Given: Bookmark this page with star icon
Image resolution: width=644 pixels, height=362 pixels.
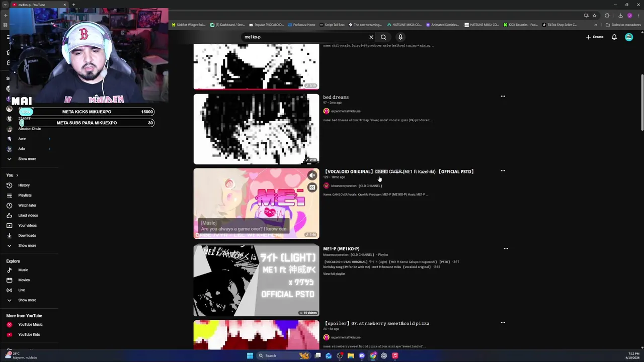Looking at the screenshot, I should click(x=594, y=16).
